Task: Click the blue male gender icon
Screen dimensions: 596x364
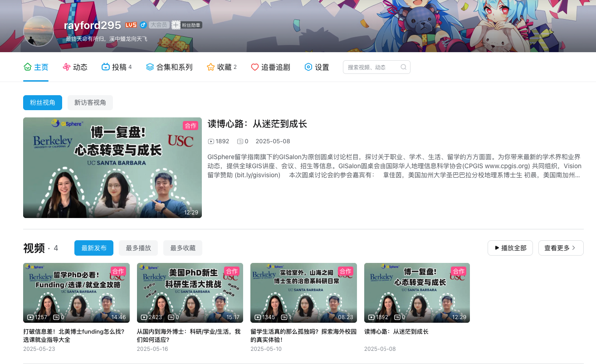Action: pyautogui.click(x=143, y=25)
